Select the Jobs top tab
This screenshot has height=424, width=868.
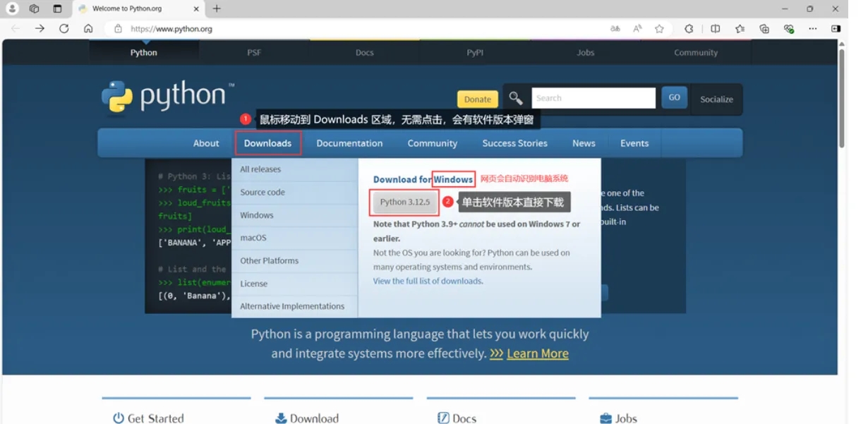[586, 52]
